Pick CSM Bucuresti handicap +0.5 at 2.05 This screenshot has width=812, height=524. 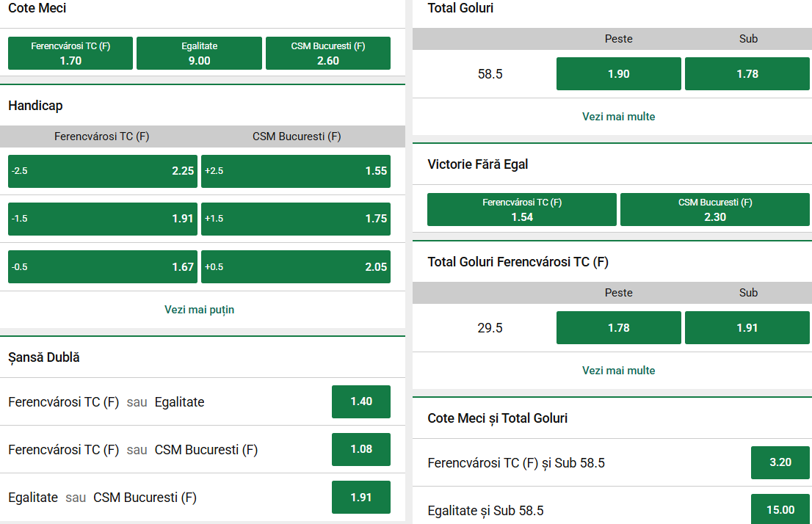click(x=296, y=267)
